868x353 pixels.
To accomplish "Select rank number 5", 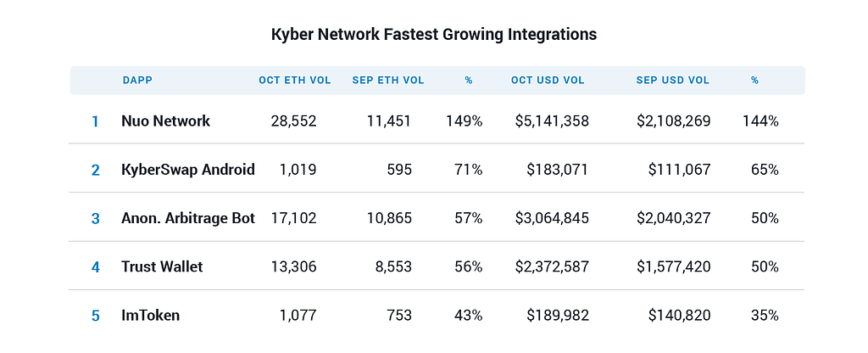I will (x=95, y=317).
